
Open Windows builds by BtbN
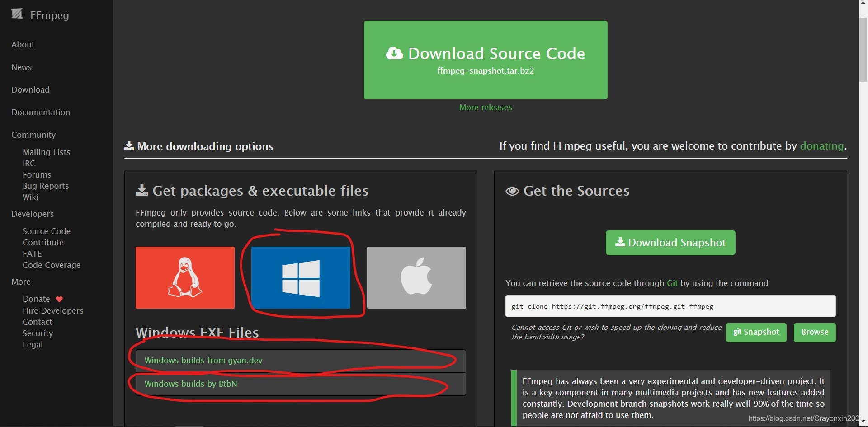coord(191,384)
